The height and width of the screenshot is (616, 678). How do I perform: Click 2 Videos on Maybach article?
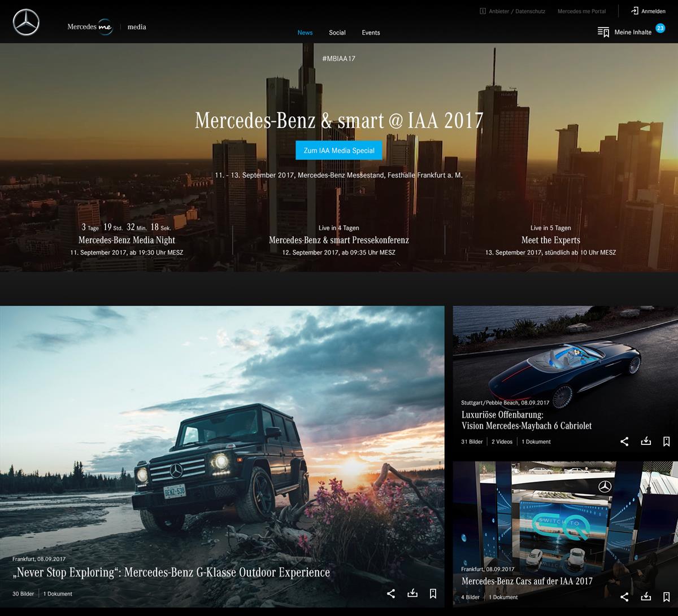point(502,442)
